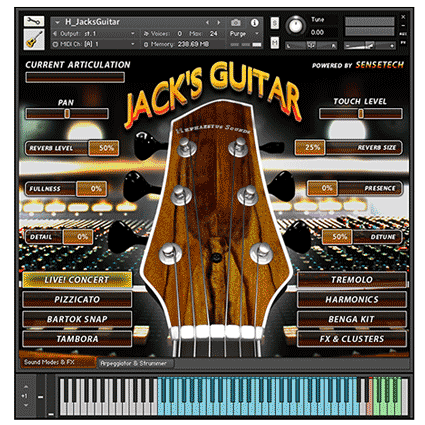Image resolution: width=425 pixels, height=425 pixels.
Task: Click the Max voices value 24
Action: tap(213, 33)
